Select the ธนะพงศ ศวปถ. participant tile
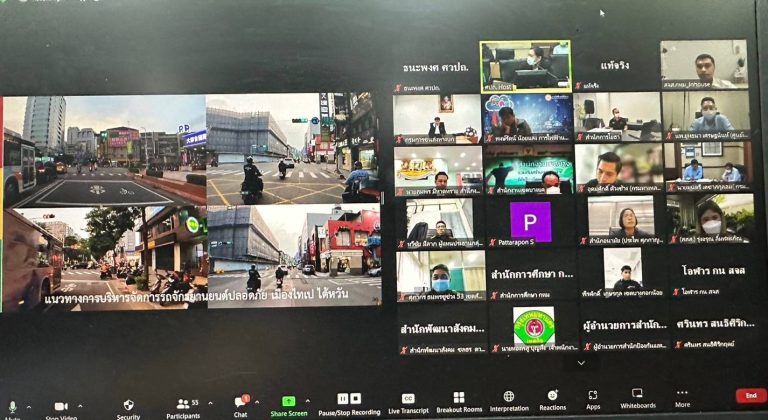Viewport: 768px width, 420px height. (x=435, y=68)
